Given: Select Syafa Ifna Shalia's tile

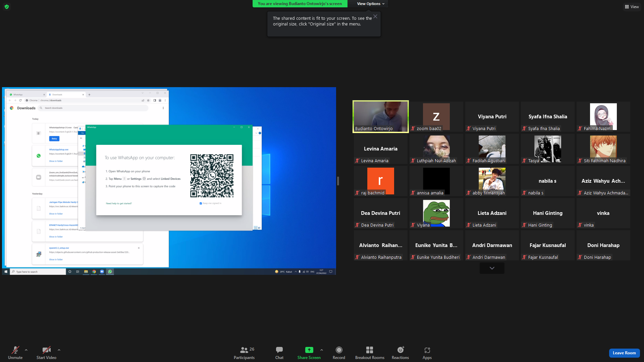Looking at the screenshot, I should pyautogui.click(x=548, y=117).
